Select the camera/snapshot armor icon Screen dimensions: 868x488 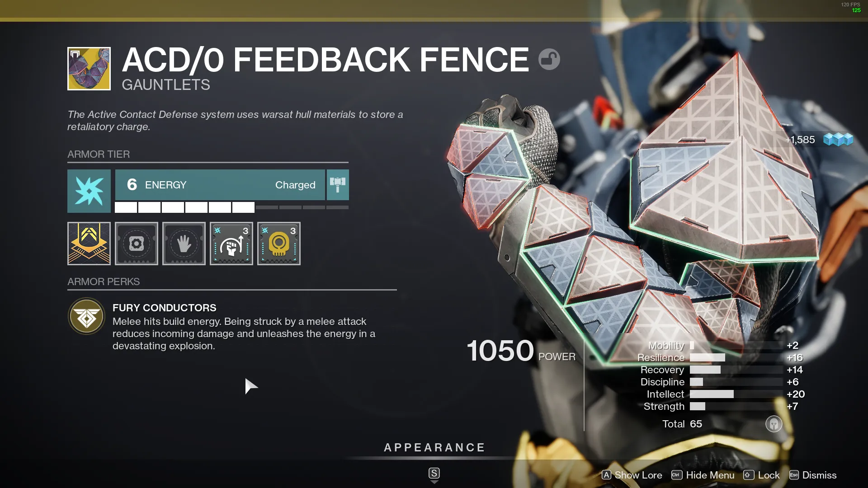tap(136, 244)
